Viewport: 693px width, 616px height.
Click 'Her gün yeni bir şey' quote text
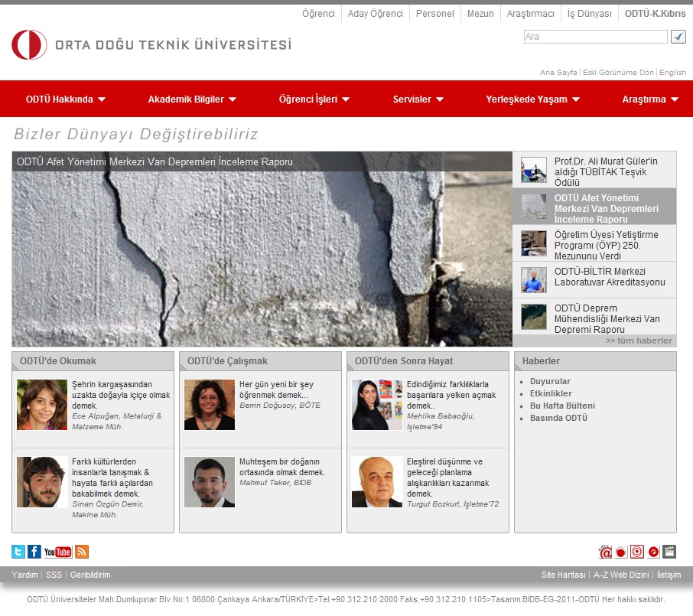pos(277,389)
